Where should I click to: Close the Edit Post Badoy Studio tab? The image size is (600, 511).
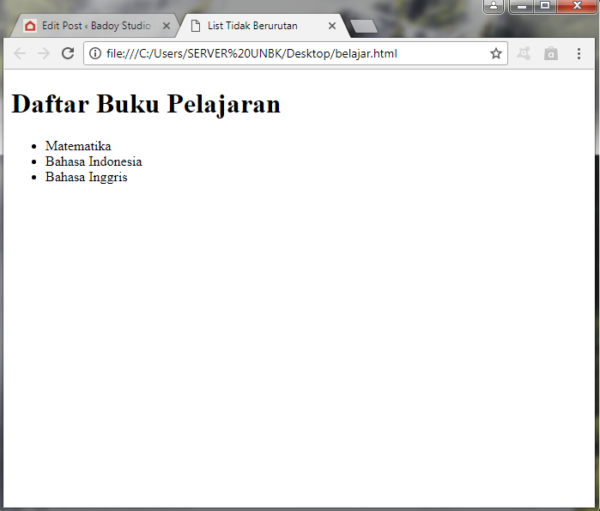pyautogui.click(x=166, y=26)
